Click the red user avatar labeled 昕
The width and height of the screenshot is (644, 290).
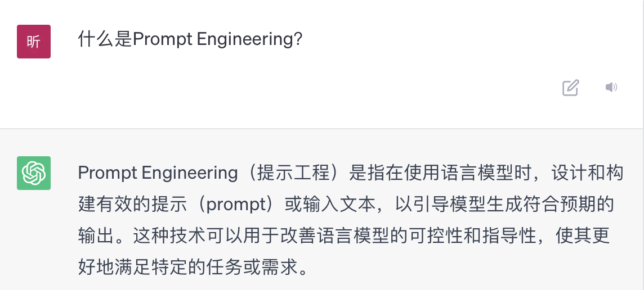(x=34, y=42)
